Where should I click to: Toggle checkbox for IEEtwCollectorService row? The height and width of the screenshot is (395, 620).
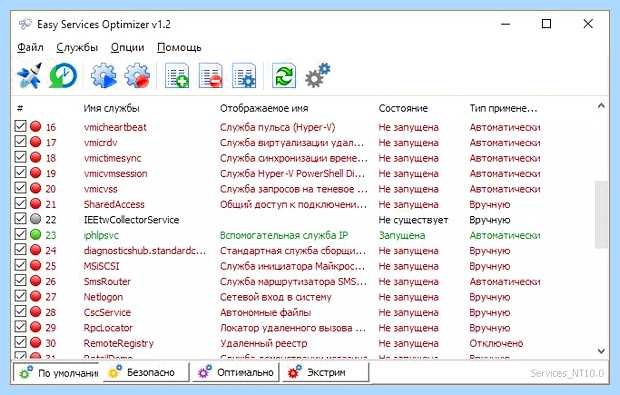pos(20,219)
